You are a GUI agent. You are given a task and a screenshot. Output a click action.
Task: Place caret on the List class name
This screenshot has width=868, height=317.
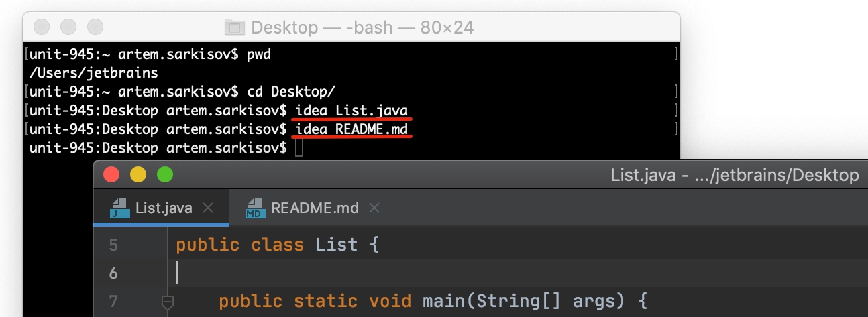pyautogui.click(x=337, y=245)
